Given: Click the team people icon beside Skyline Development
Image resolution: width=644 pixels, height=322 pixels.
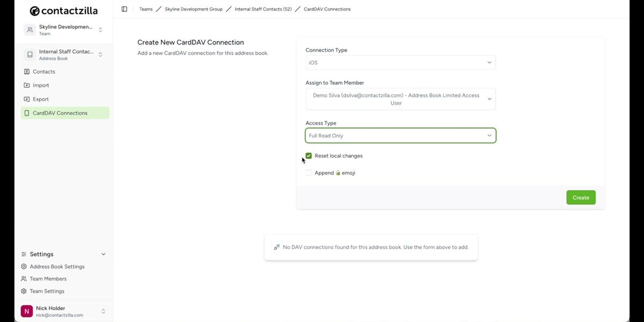Looking at the screenshot, I should [30, 30].
